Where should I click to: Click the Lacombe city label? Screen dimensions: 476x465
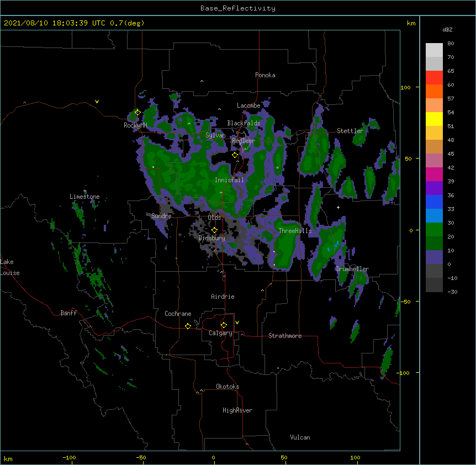pos(248,105)
